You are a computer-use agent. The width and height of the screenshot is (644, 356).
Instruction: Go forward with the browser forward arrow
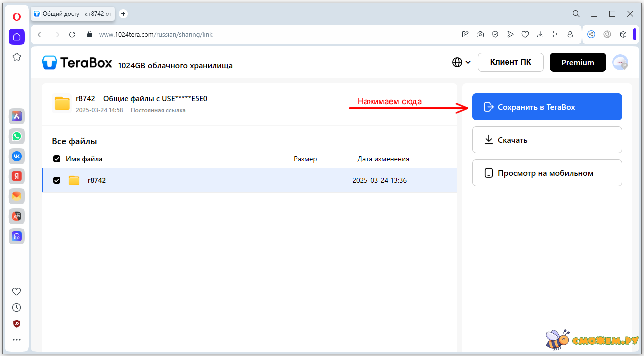point(58,34)
